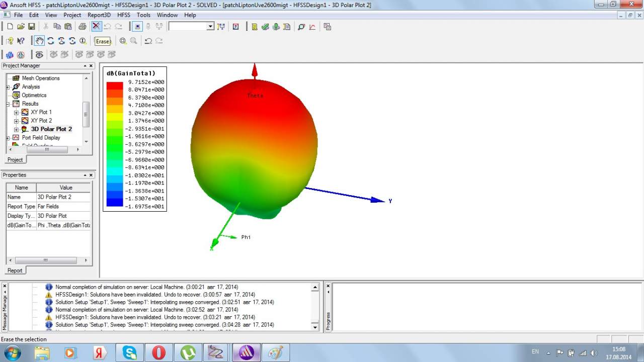Screen dimensions: 644x362
Task: Open the Report3D menu
Action: (99, 15)
